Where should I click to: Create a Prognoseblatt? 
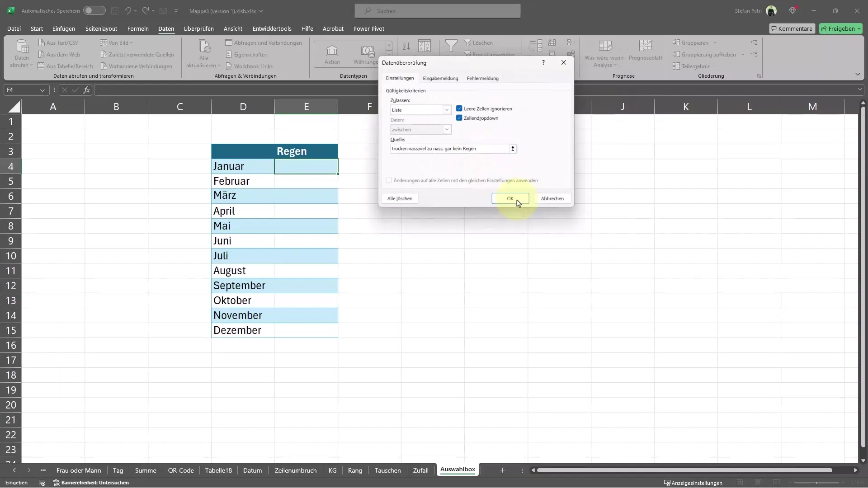click(x=645, y=51)
